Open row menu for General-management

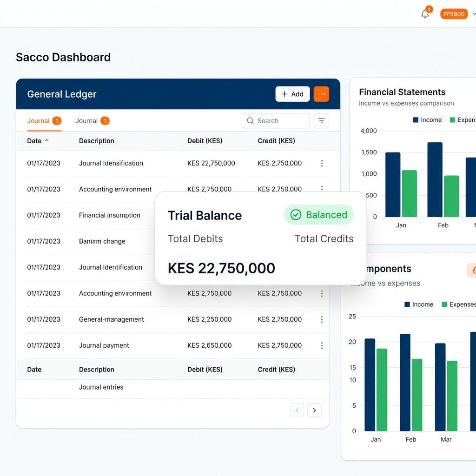(x=322, y=320)
